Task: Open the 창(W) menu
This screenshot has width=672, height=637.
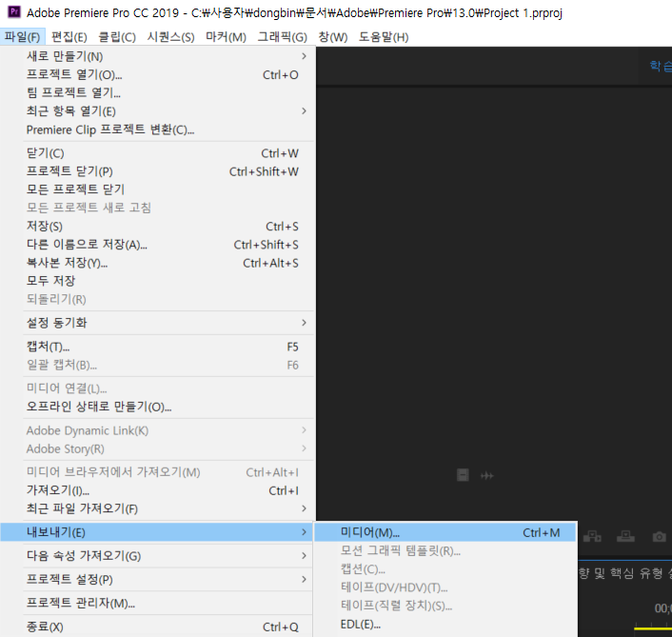Action: (332, 37)
